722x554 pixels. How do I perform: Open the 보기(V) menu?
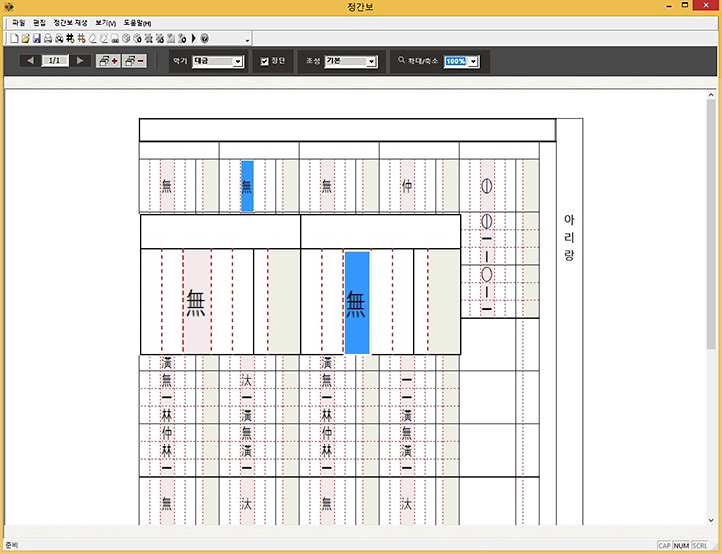pos(105,23)
